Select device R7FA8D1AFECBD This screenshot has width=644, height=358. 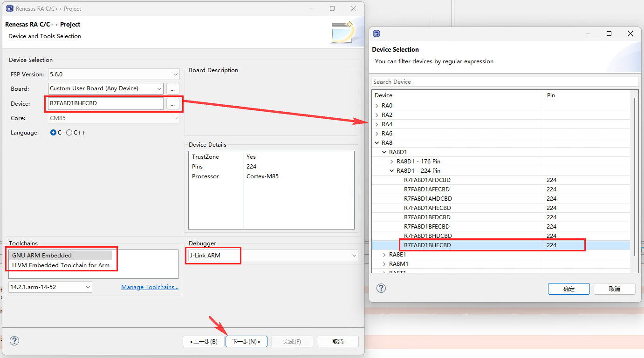pos(426,189)
